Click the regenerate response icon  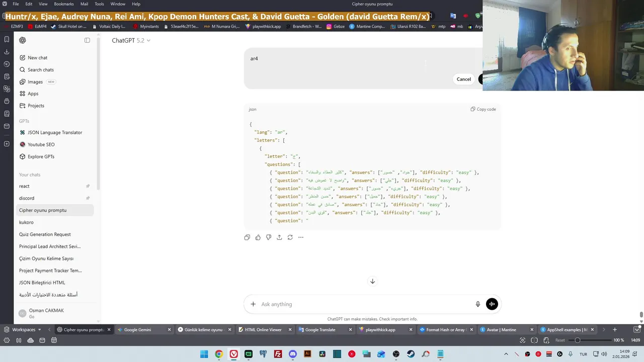(290, 237)
